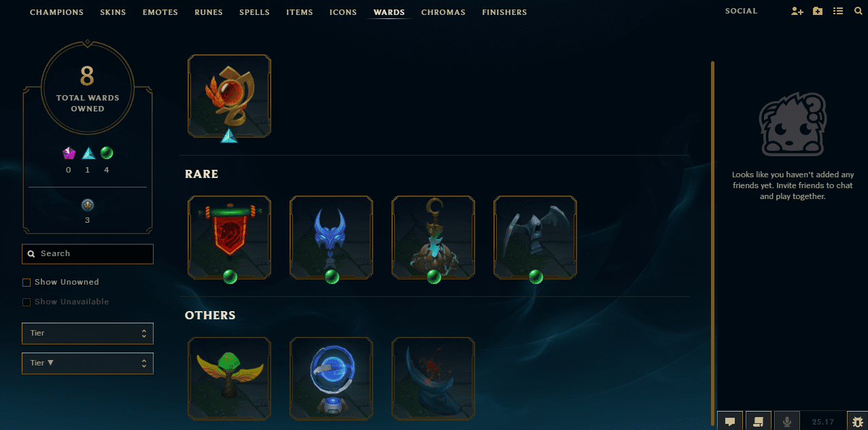The width and height of the screenshot is (868, 430).
Task: Open the Chromas tab
Action: pyautogui.click(x=443, y=12)
